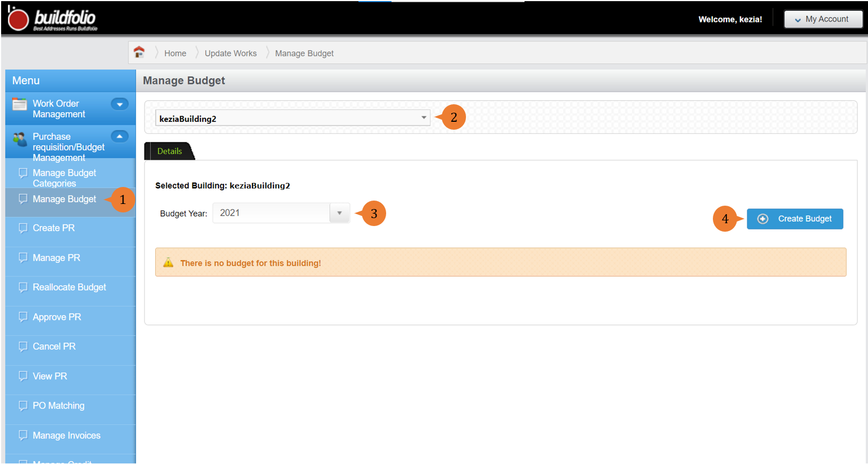The width and height of the screenshot is (868, 464).
Task: Click the 'Manage Budget' page heading
Action: [x=183, y=80]
